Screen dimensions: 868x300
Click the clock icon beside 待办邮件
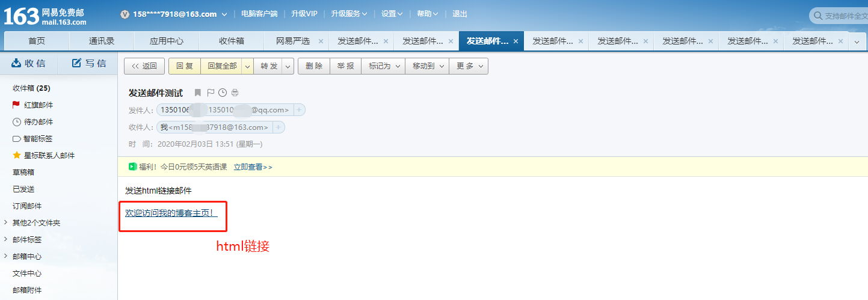click(x=16, y=121)
